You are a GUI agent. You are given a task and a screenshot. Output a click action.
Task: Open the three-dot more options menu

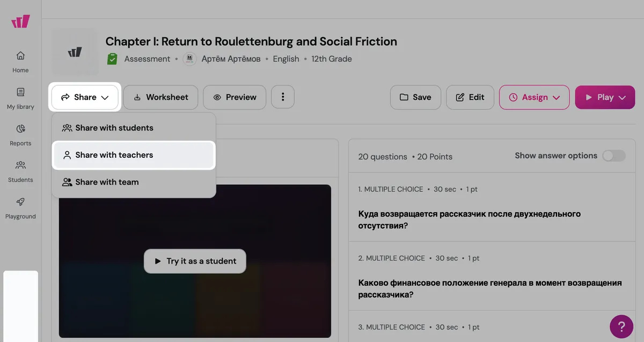(x=283, y=97)
